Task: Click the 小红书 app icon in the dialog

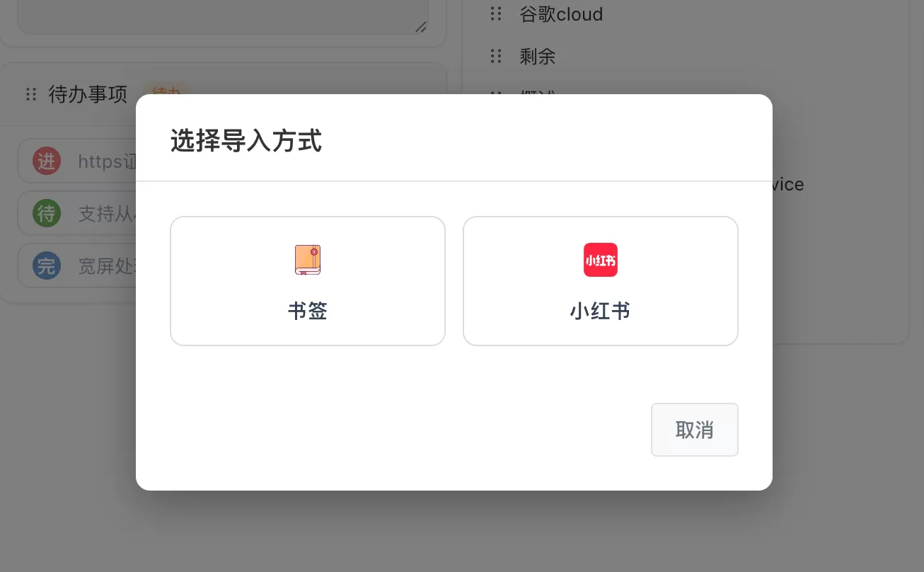Action: click(600, 260)
